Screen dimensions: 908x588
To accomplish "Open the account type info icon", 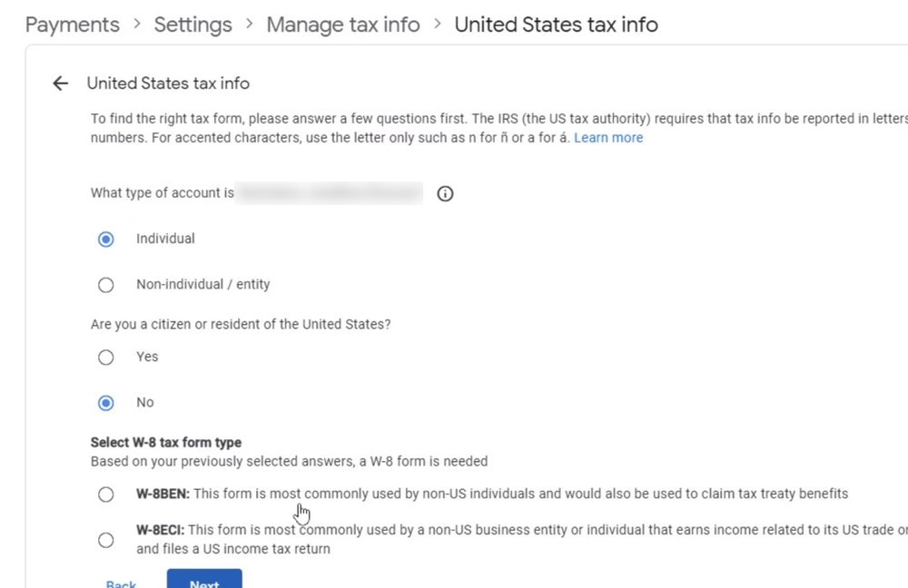I will 445,193.
